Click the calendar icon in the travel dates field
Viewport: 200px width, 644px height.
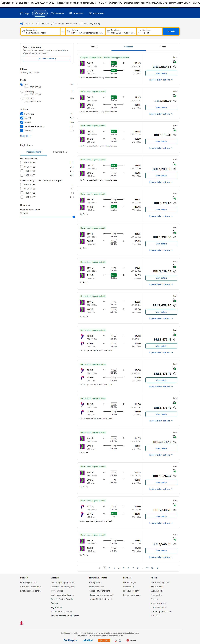pos(108,31)
